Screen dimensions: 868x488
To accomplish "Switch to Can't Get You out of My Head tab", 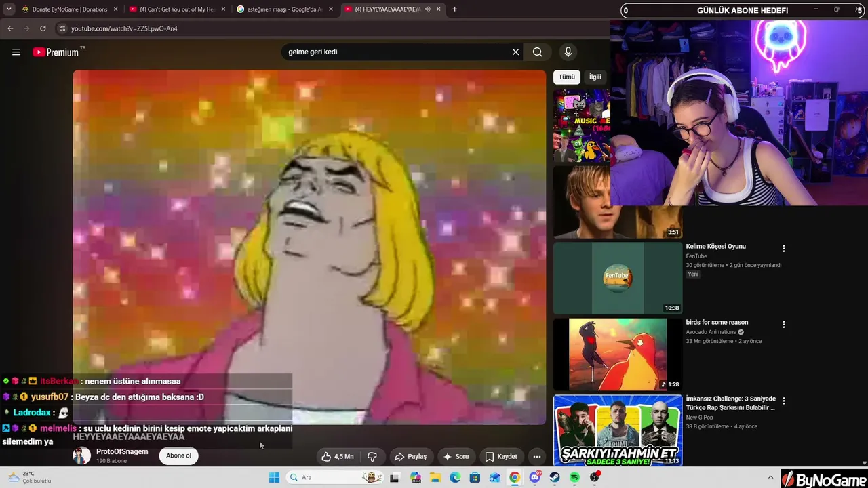I will point(178,9).
